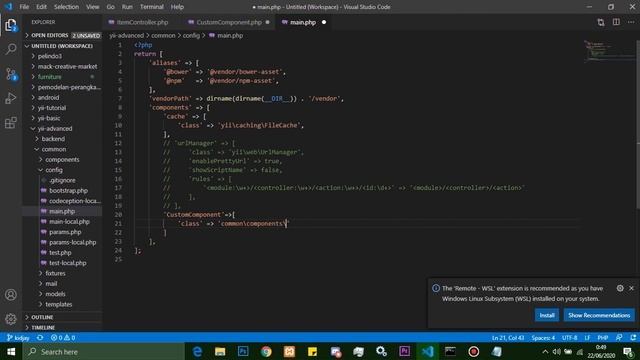Open the Help menu
This screenshot has height=360, width=640.
click(177, 7)
